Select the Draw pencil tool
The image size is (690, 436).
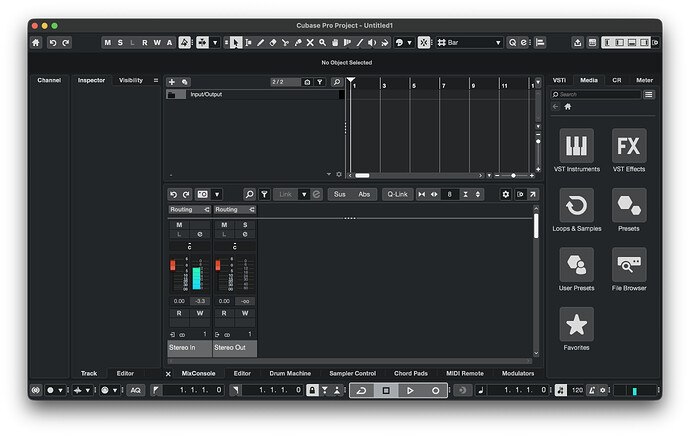[x=261, y=43]
